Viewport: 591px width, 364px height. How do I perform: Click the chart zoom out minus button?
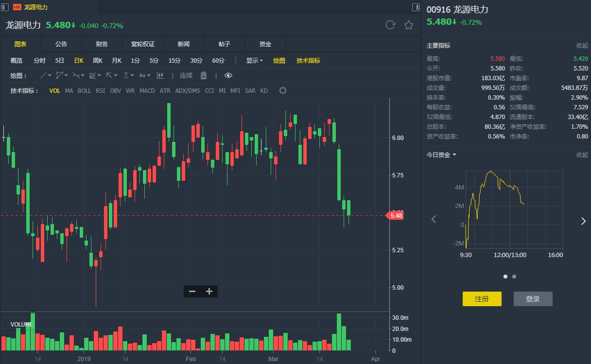tap(192, 292)
